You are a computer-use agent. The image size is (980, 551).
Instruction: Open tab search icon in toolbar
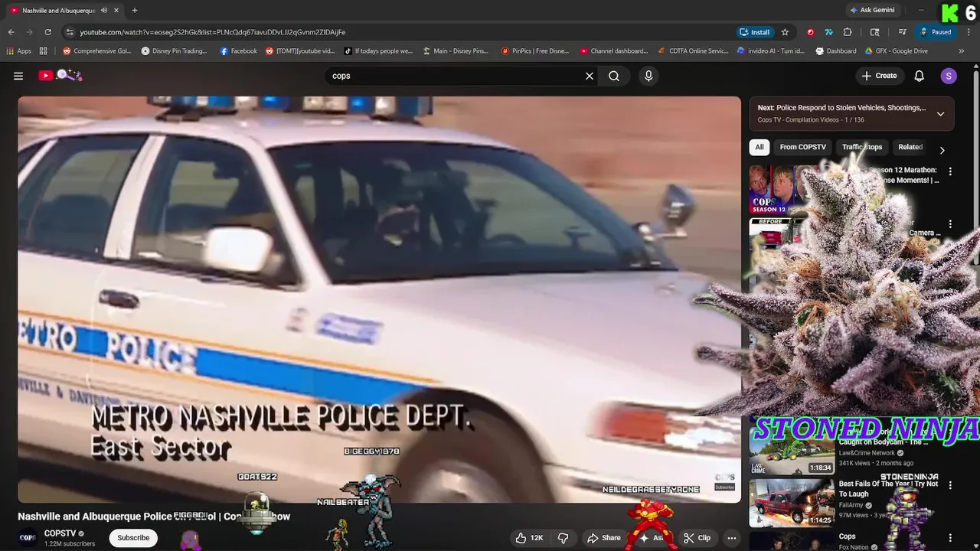875,32
